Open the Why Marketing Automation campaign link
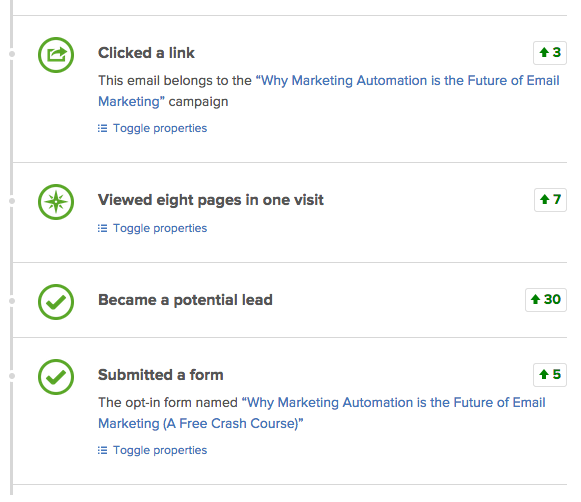 [329, 91]
